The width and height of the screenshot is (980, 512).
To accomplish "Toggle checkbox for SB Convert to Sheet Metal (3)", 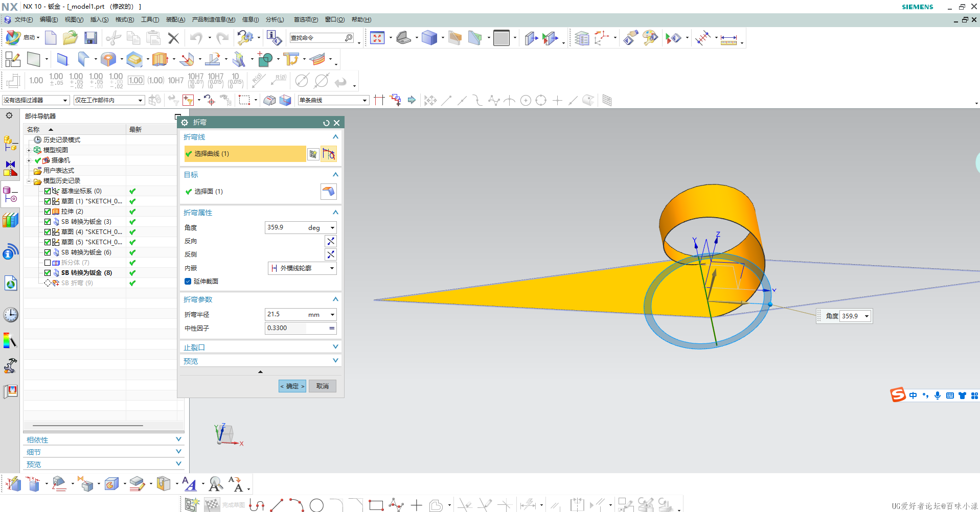I will 48,222.
